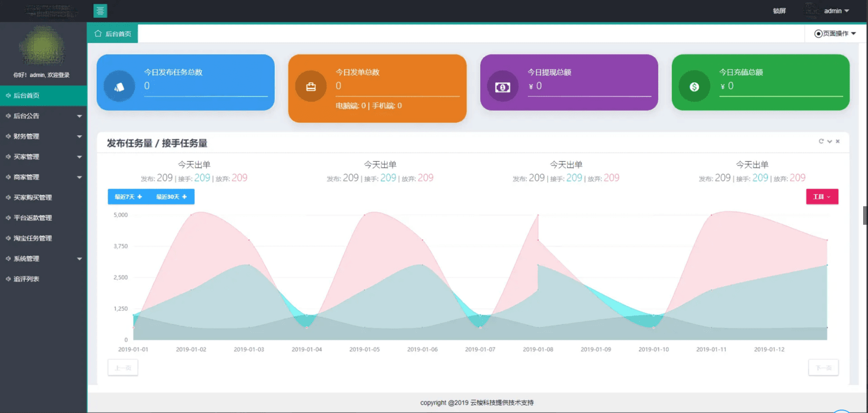
Task: Click the briefcase icon on orange card
Action: pyautogui.click(x=311, y=87)
